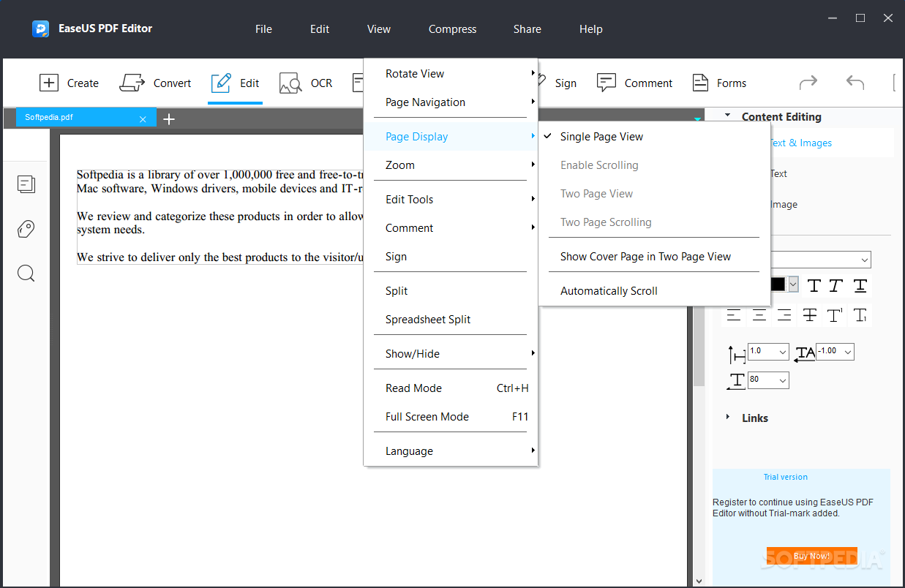
Task: Align text left icon
Action: [734, 315]
